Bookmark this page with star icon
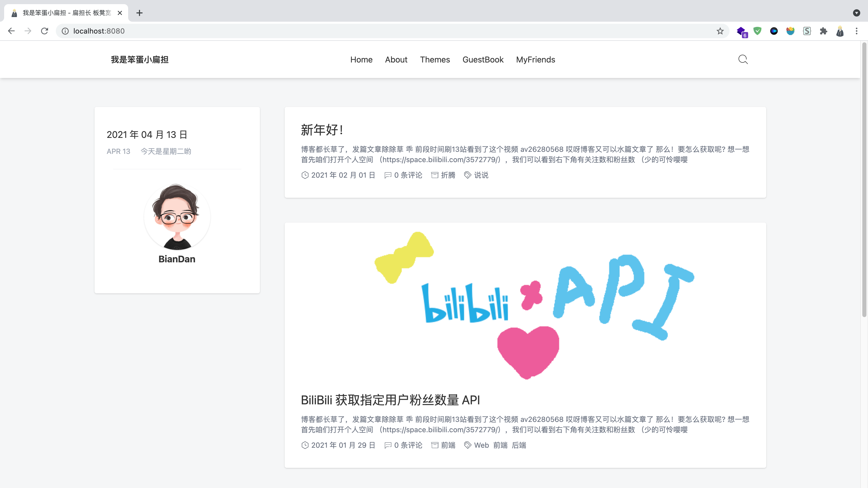868x488 pixels. coord(720,31)
